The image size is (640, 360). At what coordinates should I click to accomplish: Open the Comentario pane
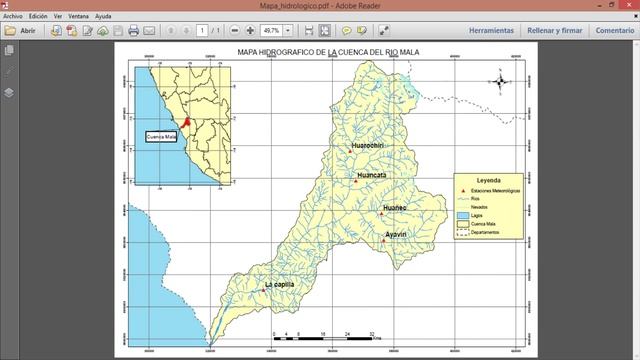pos(615,31)
